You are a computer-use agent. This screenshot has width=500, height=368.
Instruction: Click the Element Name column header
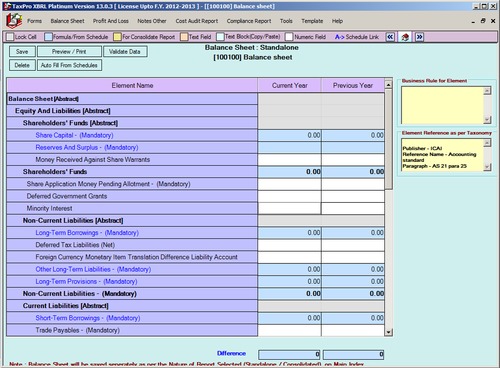click(x=132, y=86)
